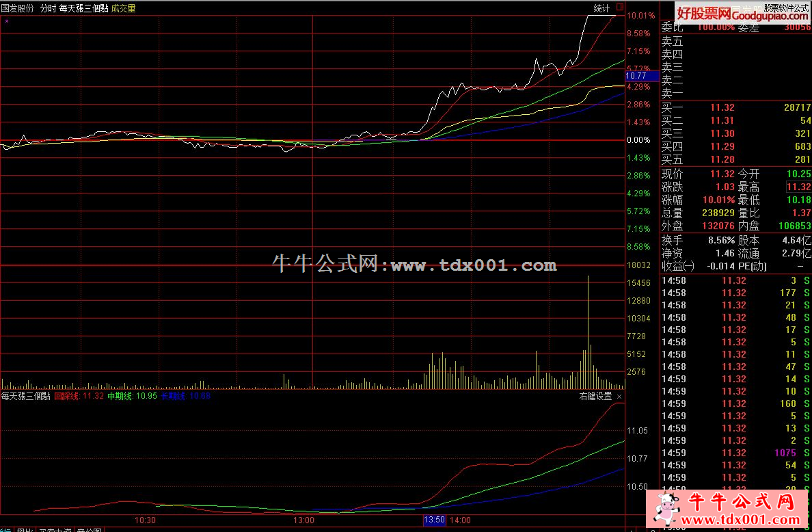The height and width of the screenshot is (532, 812).
Task: Click the 18032 volume axis label
Action: coord(638,265)
